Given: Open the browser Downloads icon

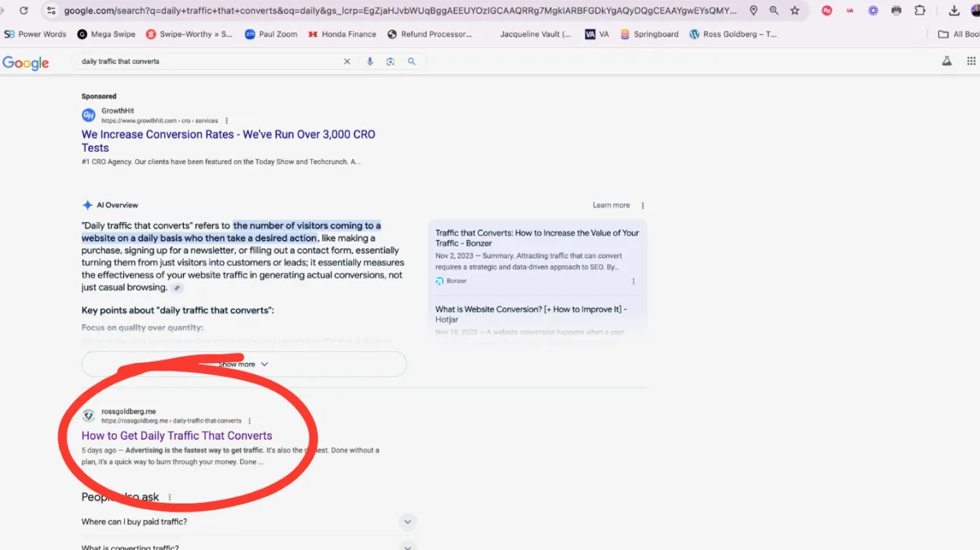Looking at the screenshot, I should 954,11.
